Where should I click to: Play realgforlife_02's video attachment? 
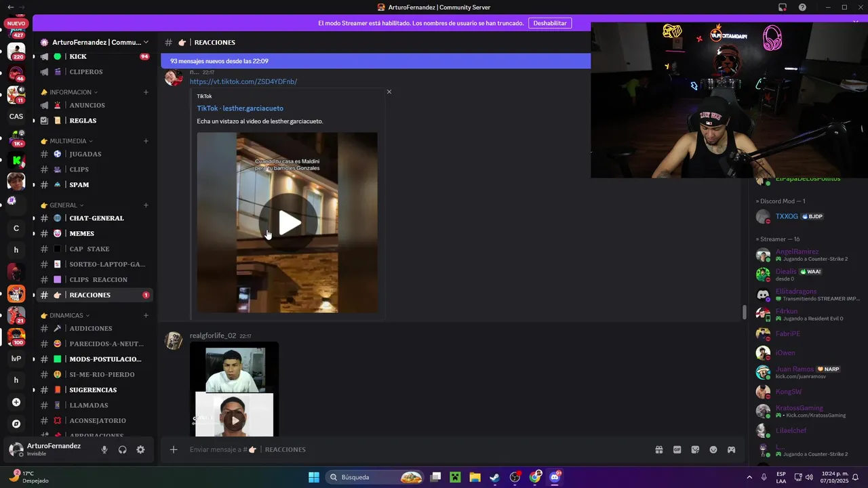(x=235, y=420)
